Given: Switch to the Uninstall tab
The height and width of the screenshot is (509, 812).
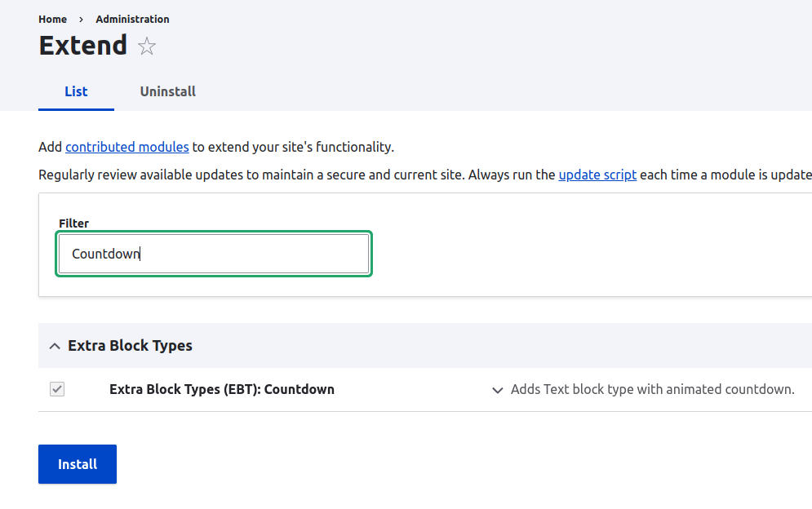Looking at the screenshot, I should (167, 91).
